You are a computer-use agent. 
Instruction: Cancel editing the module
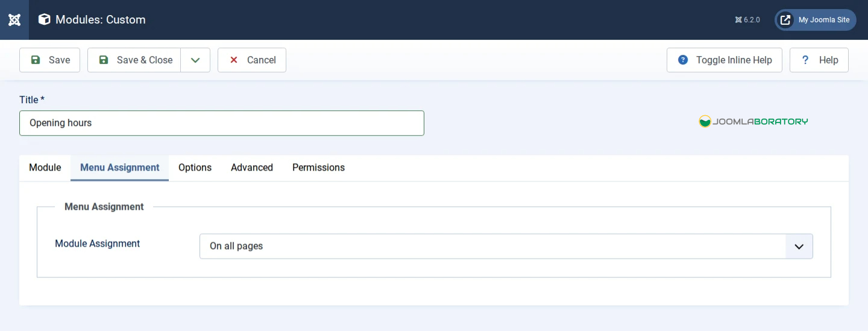[252, 60]
